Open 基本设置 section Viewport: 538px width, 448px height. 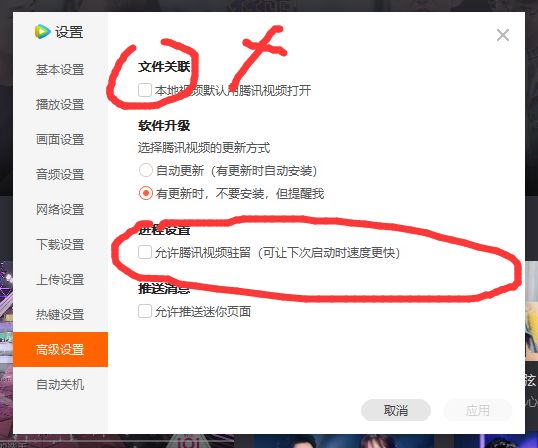click(x=60, y=70)
